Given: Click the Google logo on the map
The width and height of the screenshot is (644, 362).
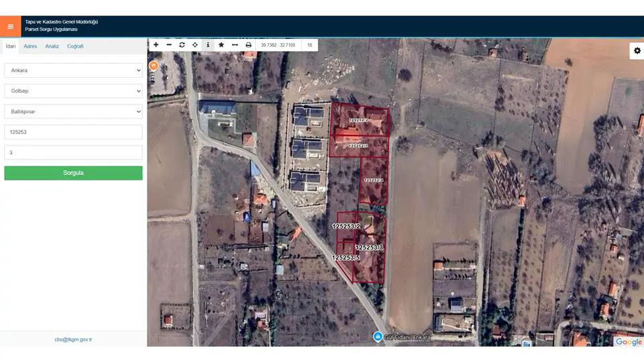Looking at the screenshot, I should pos(629,341).
